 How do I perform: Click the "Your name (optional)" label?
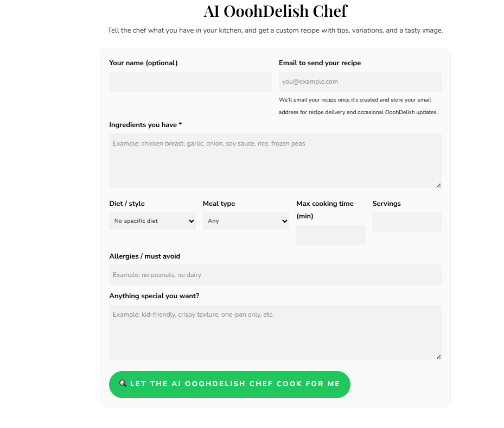pos(143,63)
